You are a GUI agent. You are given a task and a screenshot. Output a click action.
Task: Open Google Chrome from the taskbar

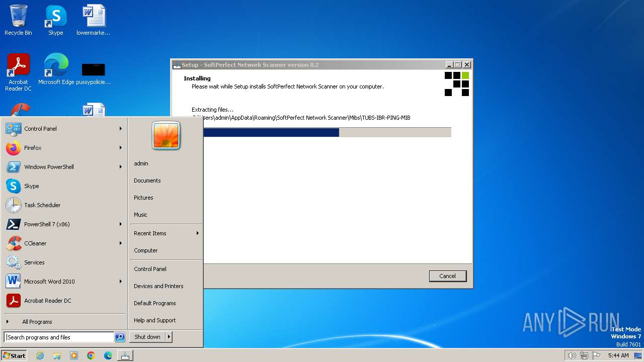[x=91, y=355]
